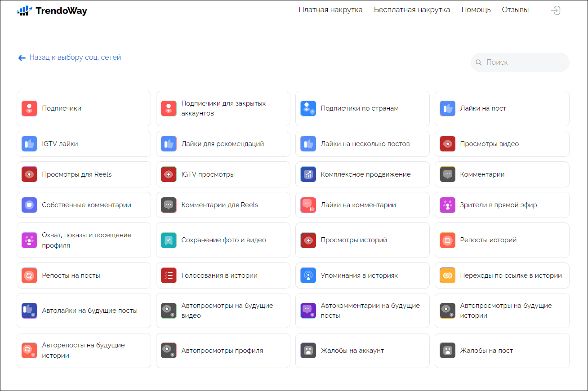Click the IGTV просмотры eye icon

pyautogui.click(x=169, y=174)
